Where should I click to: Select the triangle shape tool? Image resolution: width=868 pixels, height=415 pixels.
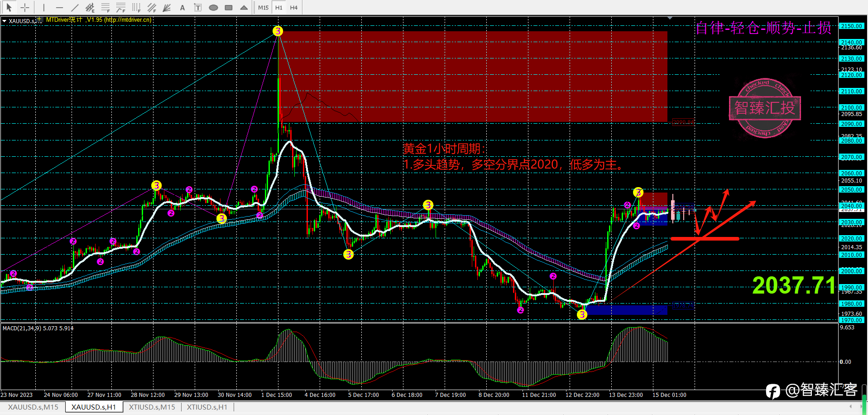click(x=244, y=7)
